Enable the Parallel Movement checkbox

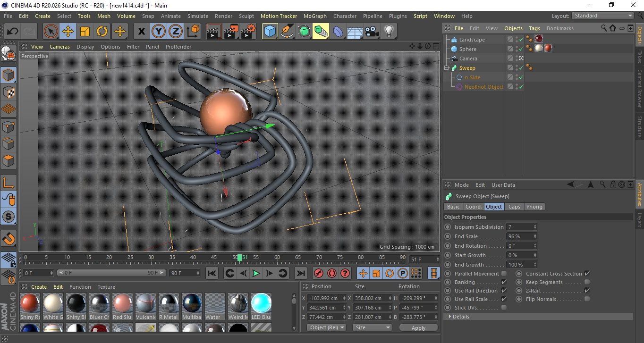(504, 274)
